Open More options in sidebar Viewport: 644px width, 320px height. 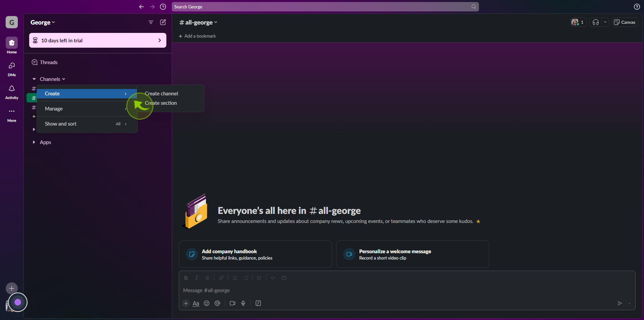12,115
